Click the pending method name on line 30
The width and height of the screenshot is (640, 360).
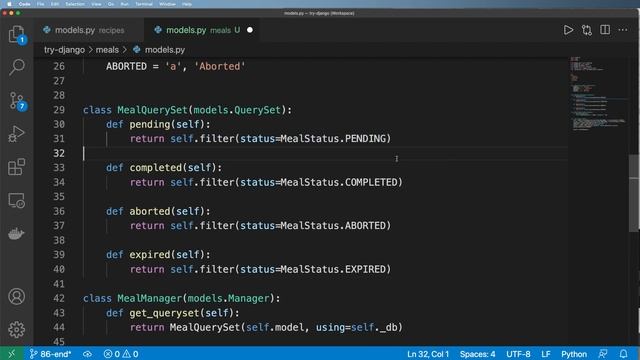pyautogui.click(x=150, y=124)
